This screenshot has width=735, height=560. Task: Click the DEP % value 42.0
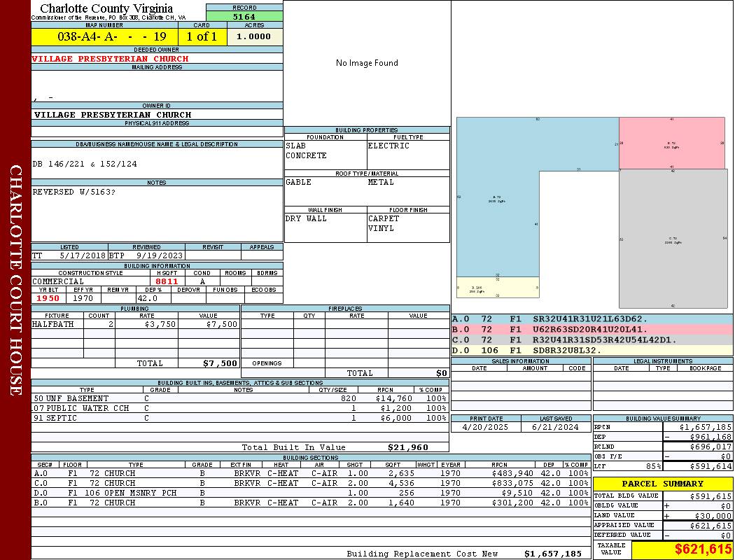pos(148,298)
